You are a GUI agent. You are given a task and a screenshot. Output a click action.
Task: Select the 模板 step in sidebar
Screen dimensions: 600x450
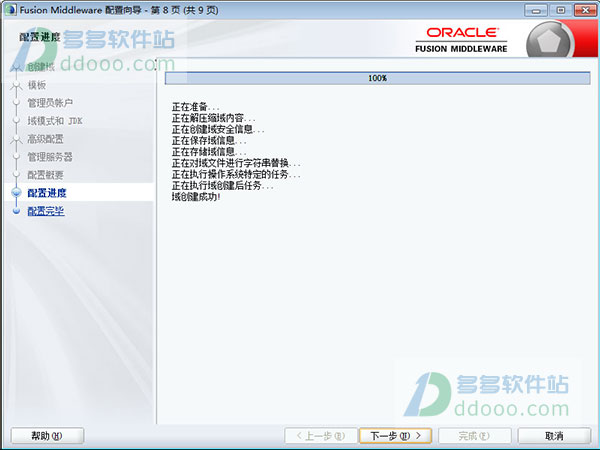(x=37, y=85)
